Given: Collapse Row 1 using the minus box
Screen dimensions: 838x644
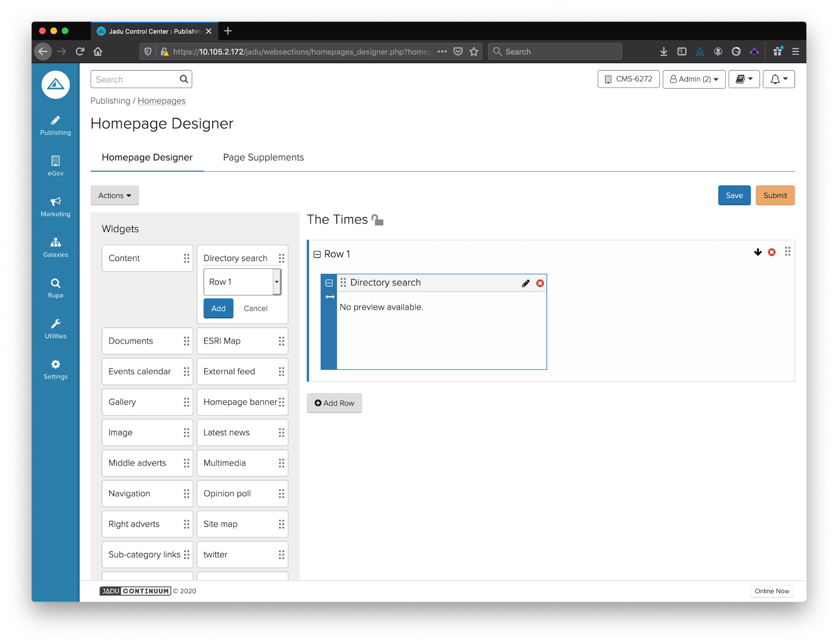Looking at the screenshot, I should pos(317,254).
